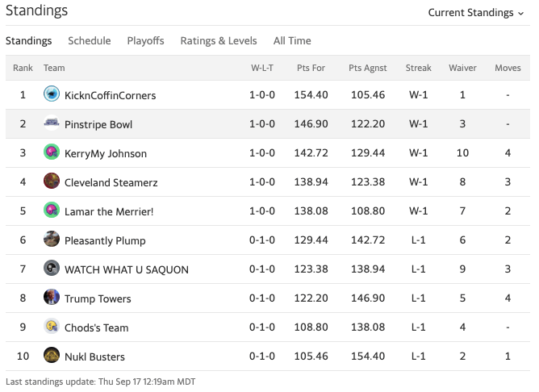The height and width of the screenshot is (392, 539).
Task: Click Trump Towers team avatar
Action: (x=52, y=298)
